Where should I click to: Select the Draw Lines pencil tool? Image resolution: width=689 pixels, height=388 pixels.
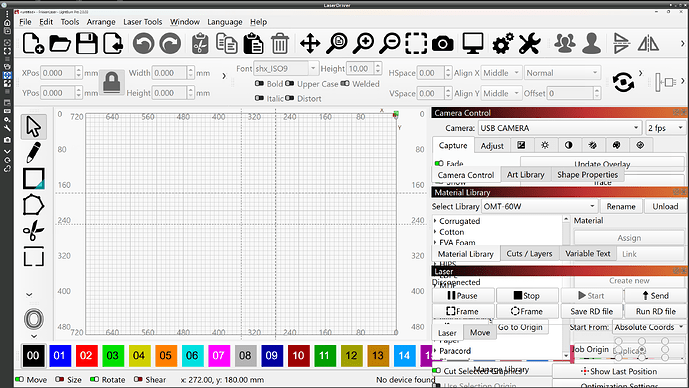pyautogui.click(x=33, y=152)
